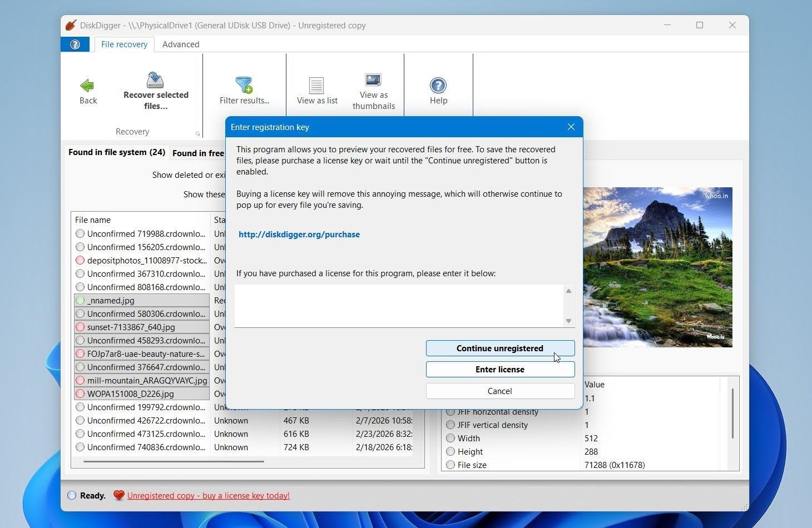Open Help from the ribbon toolbar
This screenshot has width=812, height=528.
tap(438, 92)
